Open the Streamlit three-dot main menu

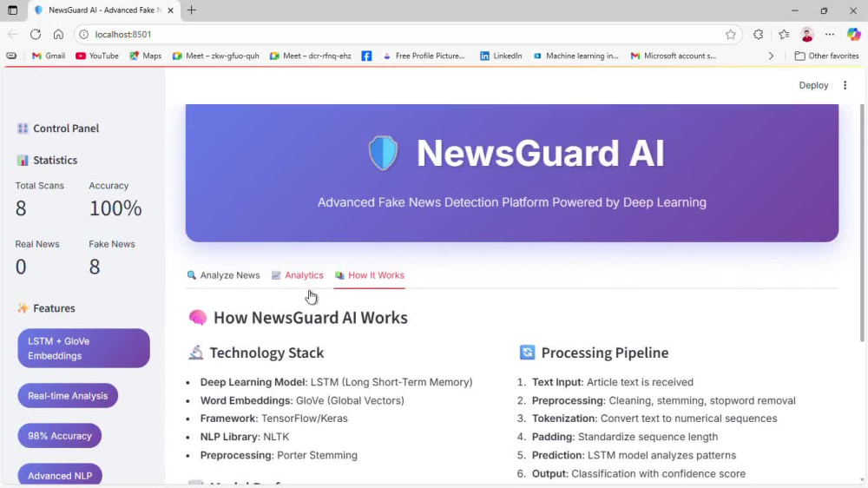pos(845,85)
